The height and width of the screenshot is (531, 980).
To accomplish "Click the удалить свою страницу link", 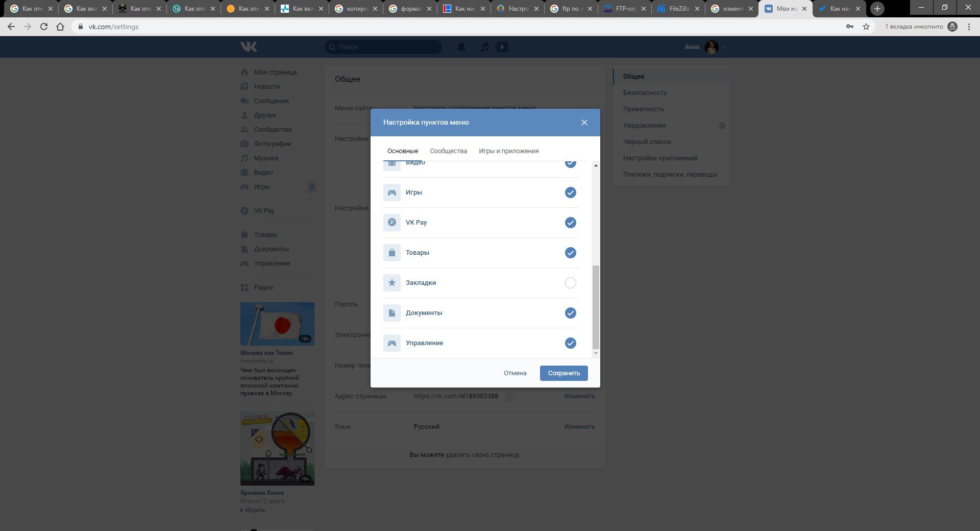I will pos(482,455).
